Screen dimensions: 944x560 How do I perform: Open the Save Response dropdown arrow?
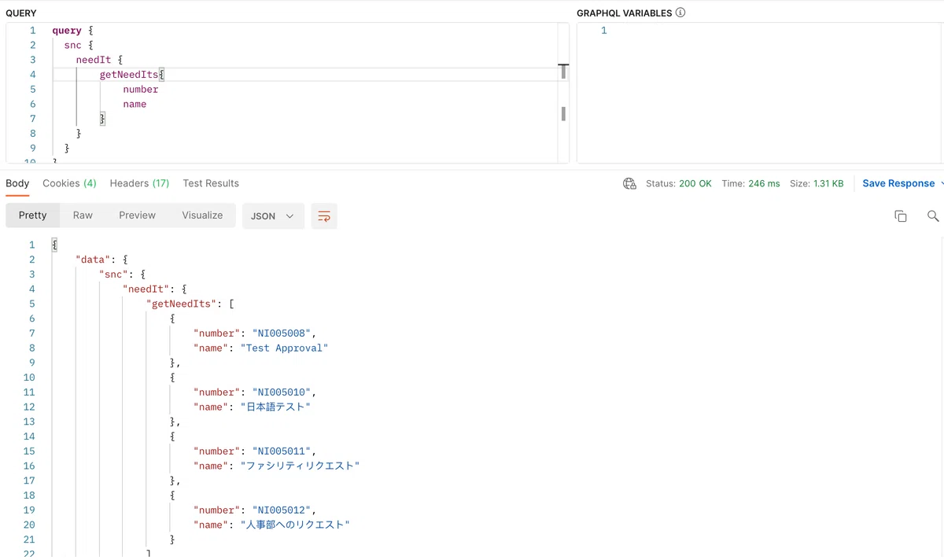click(942, 183)
